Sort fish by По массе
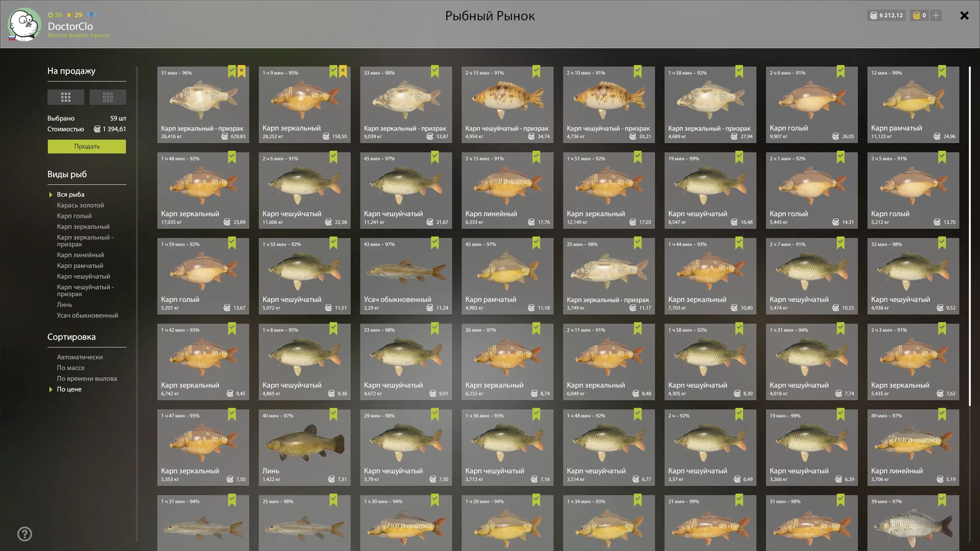 (71, 368)
